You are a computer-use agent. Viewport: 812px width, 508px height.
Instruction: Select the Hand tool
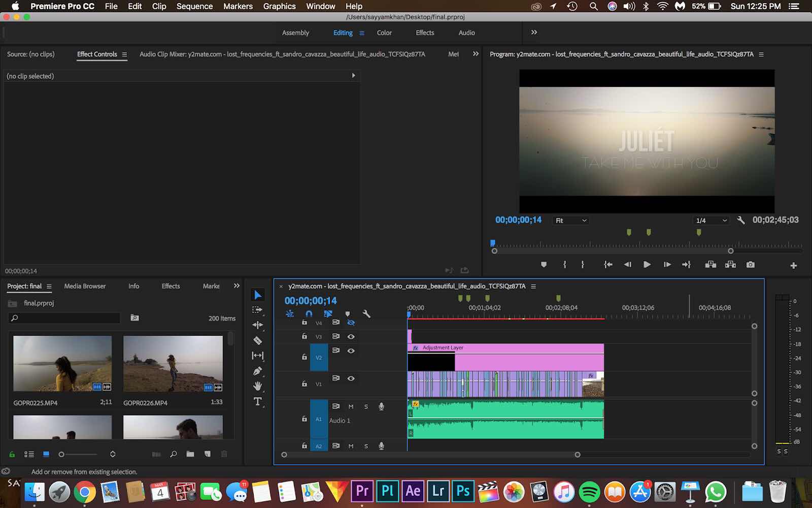(x=258, y=386)
